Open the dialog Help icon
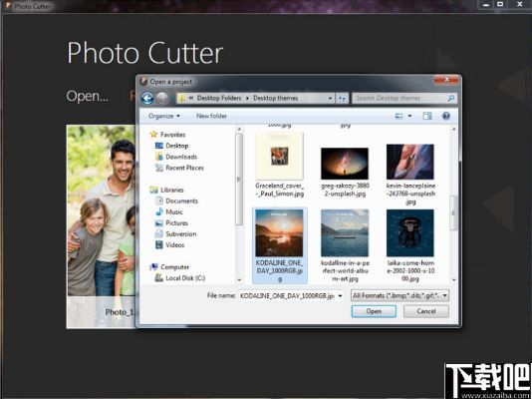Viewport: 532px width, 399px height. pyautogui.click(x=445, y=116)
